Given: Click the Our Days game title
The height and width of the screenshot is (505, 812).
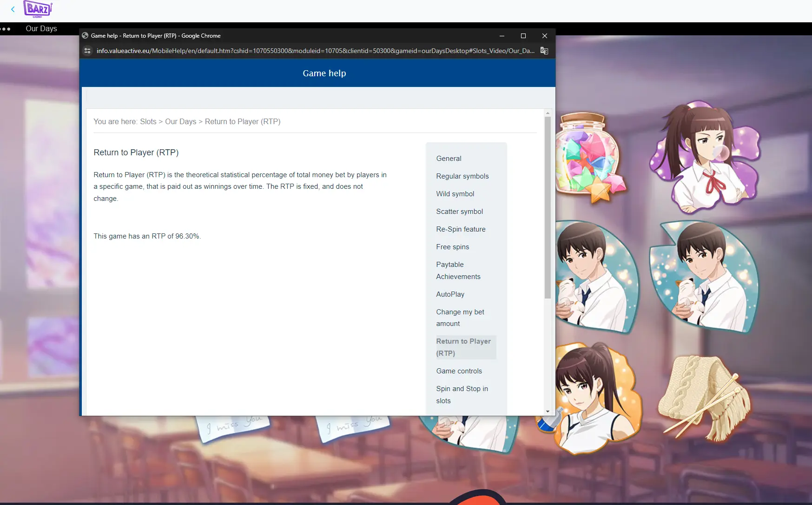Looking at the screenshot, I should pyautogui.click(x=41, y=29).
